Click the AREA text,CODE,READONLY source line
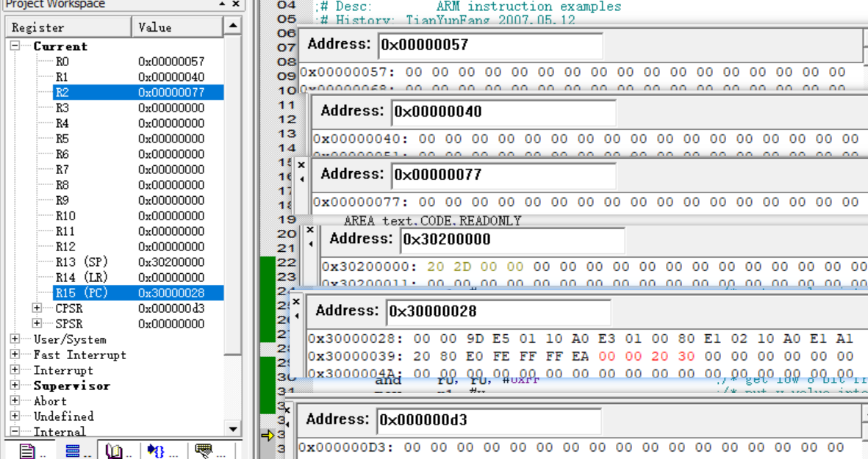Screen dimensions: 868x459 (x=432, y=220)
